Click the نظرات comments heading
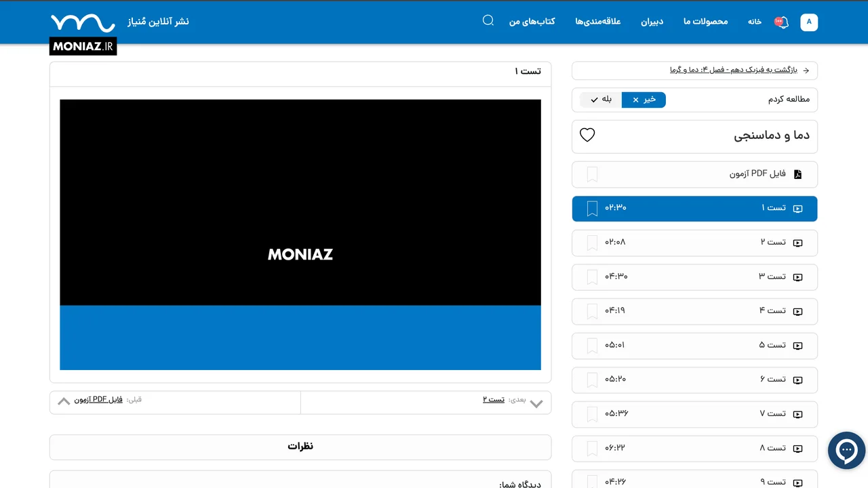868x488 pixels. click(x=300, y=447)
